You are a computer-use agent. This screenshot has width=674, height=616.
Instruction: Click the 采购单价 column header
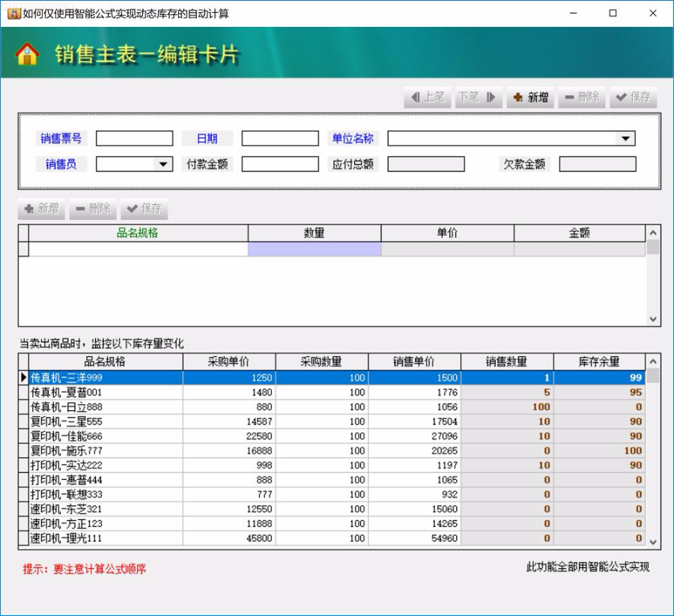[229, 362]
